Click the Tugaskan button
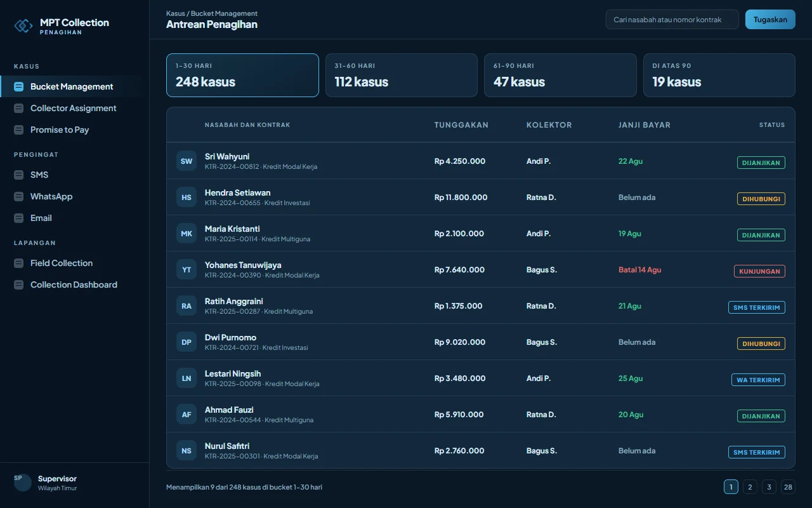This screenshot has height=508, width=812. [x=770, y=20]
